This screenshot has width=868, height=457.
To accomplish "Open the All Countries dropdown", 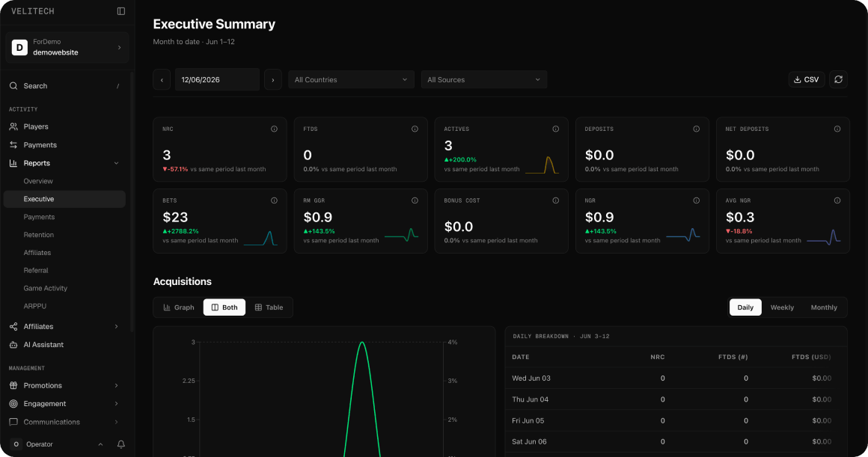I will click(x=351, y=80).
